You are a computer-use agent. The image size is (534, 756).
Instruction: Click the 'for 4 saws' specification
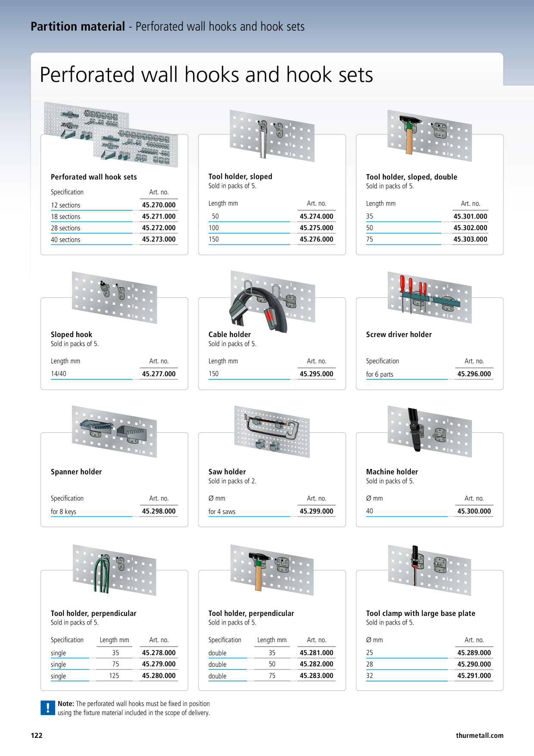[x=222, y=512]
